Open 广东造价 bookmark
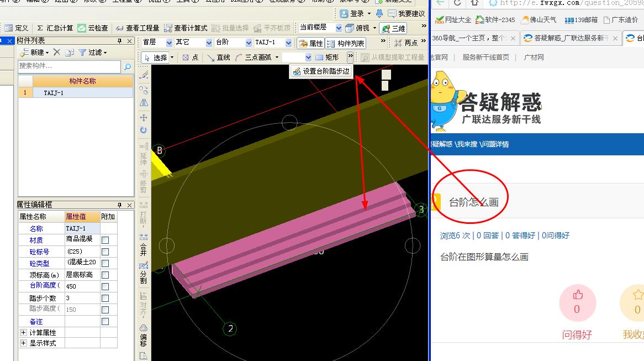644x361 pixels. click(621, 20)
